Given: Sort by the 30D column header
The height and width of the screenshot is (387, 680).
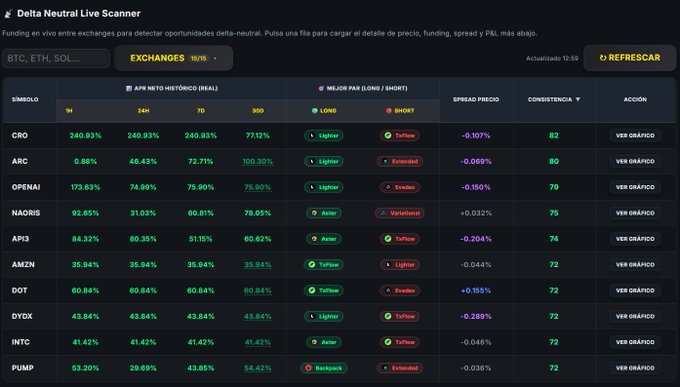Looking at the screenshot, I should pyautogui.click(x=258, y=111).
